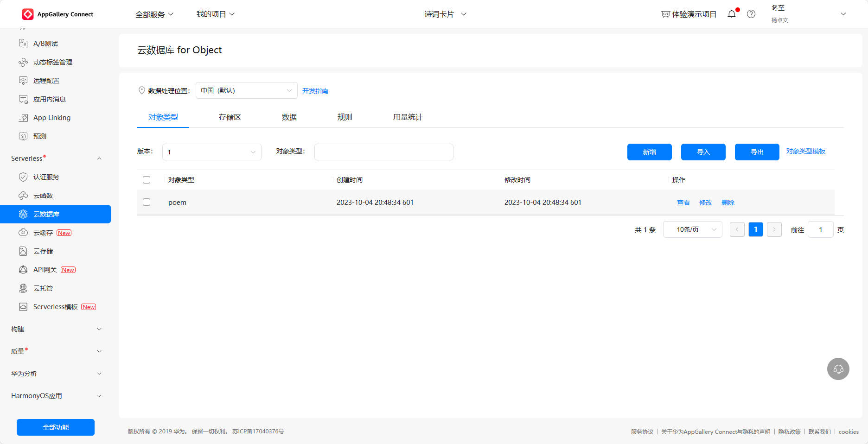Open the 关于华为AppGallery Connect与隐私的声明 link
The width and height of the screenshot is (868, 444).
715,431
